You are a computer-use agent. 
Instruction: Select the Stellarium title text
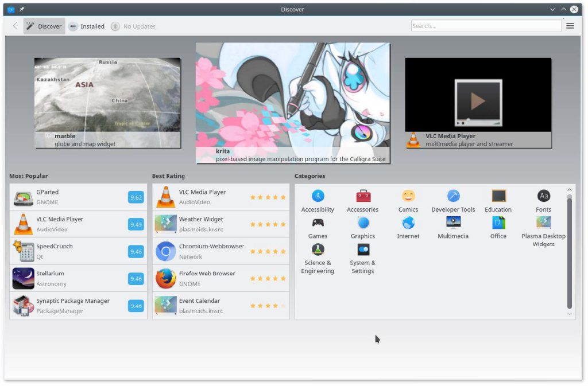[51, 274]
